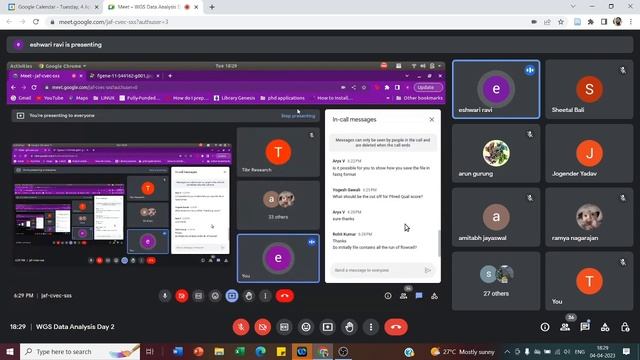Open phd applications bookmark folder in shared screen
The height and width of the screenshot is (360, 640).
pyautogui.click(x=283, y=98)
